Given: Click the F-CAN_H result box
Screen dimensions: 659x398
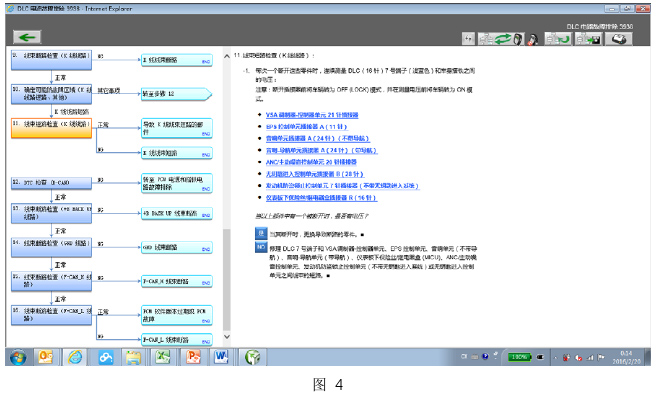Looking at the screenshot, I should click(x=177, y=282).
